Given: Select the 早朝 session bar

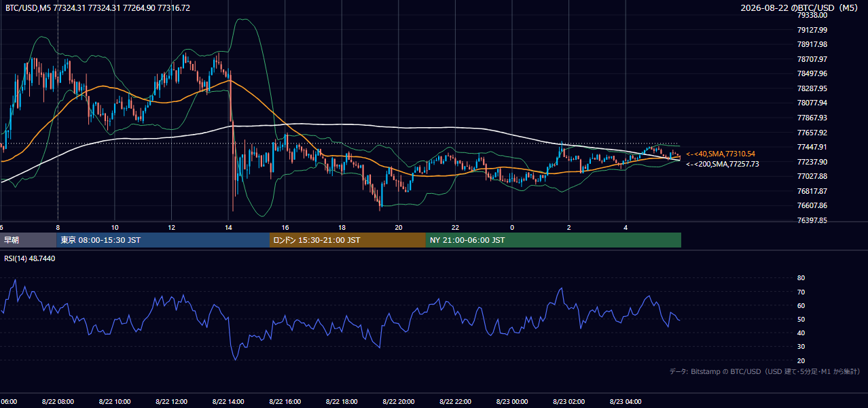Looking at the screenshot, I should (29, 240).
